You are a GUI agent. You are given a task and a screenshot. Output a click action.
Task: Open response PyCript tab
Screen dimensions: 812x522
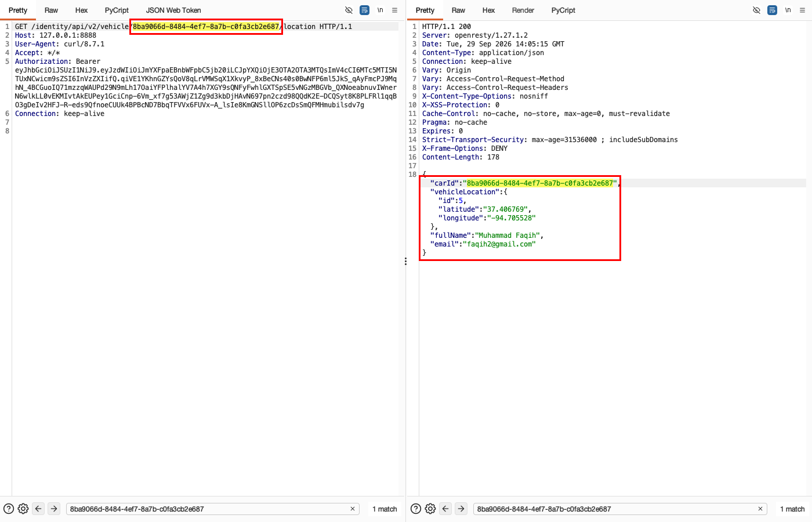click(x=563, y=10)
